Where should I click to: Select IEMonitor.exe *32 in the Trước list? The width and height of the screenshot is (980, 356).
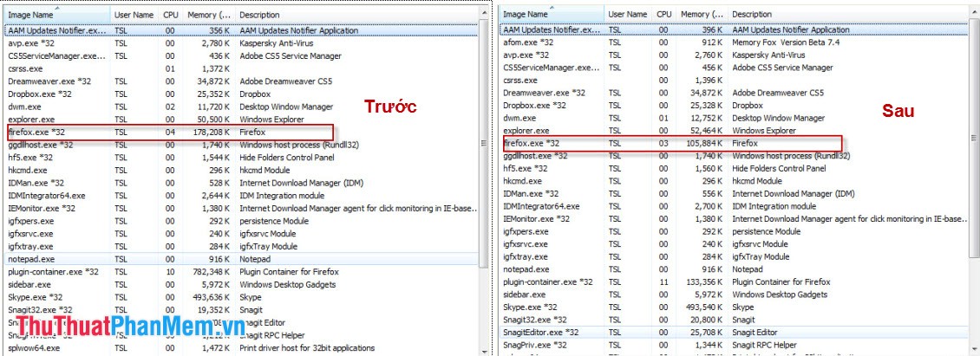click(x=242, y=208)
